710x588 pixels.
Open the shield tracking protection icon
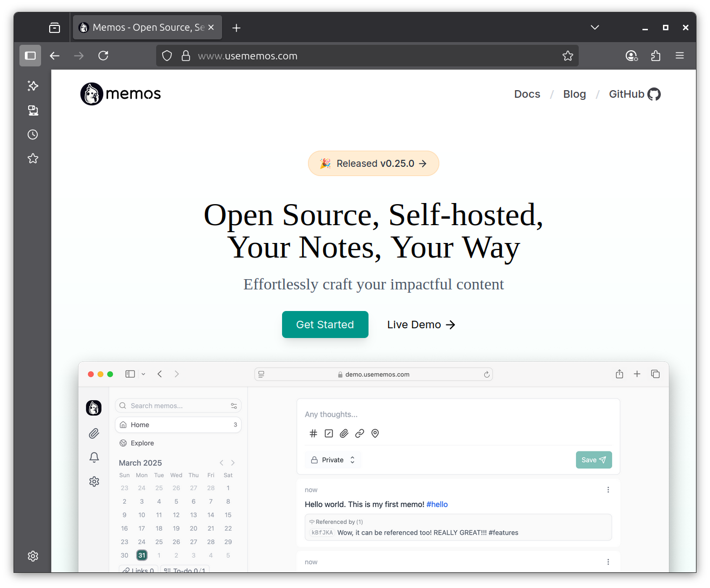point(167,56)
